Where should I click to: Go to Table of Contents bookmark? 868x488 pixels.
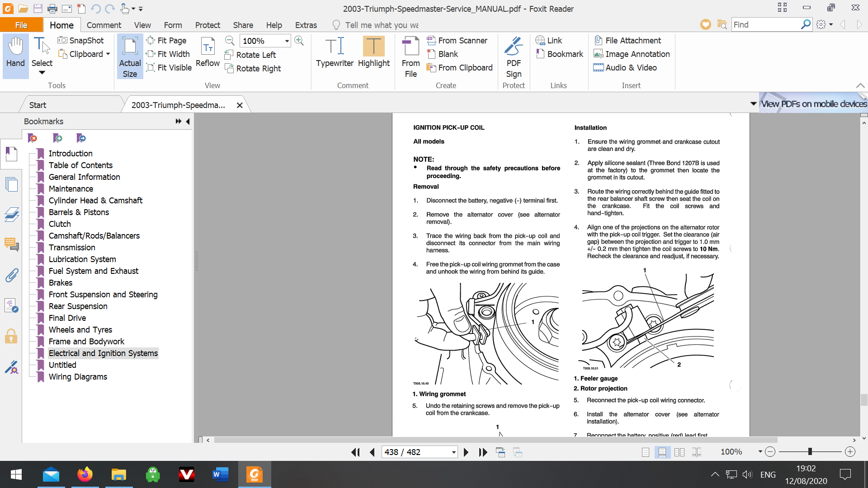[x=80, y=165]
